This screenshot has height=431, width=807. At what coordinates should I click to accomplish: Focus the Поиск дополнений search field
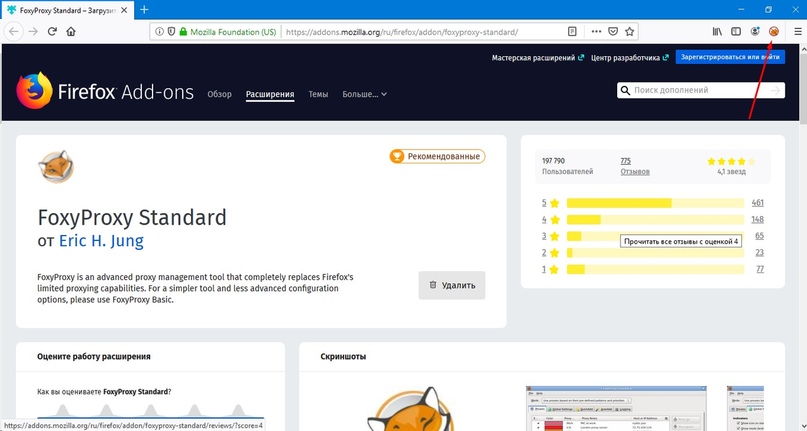click(700, 91)
